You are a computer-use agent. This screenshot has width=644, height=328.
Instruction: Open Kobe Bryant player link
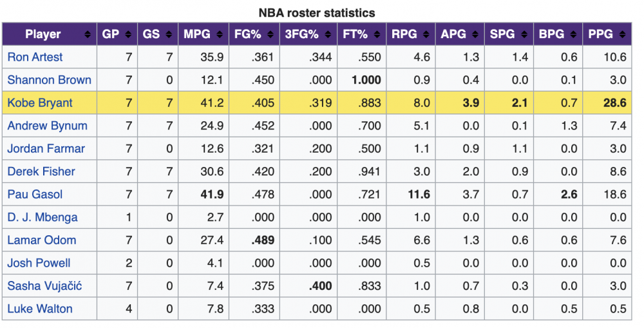coord(40,103)
